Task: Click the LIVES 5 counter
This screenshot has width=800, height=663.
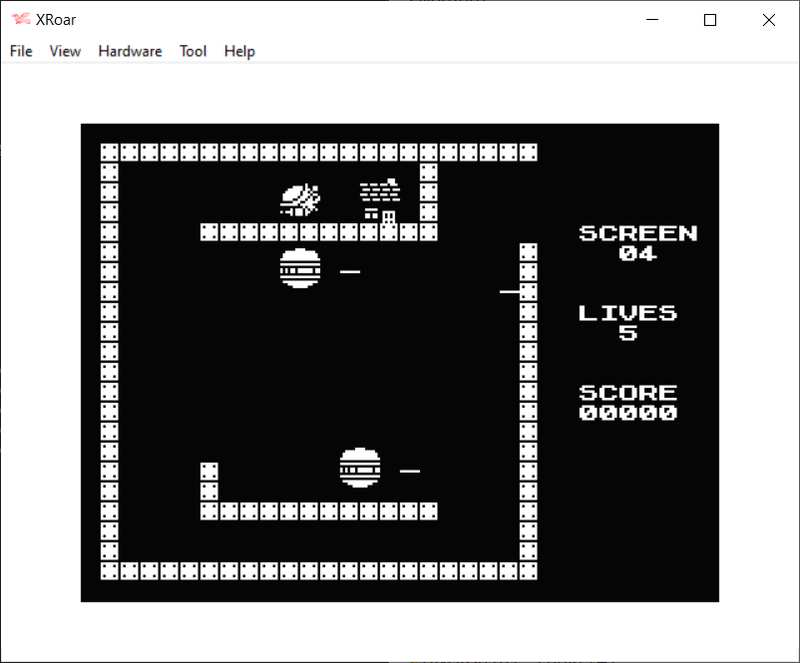Action: click(x=627, y=323)
